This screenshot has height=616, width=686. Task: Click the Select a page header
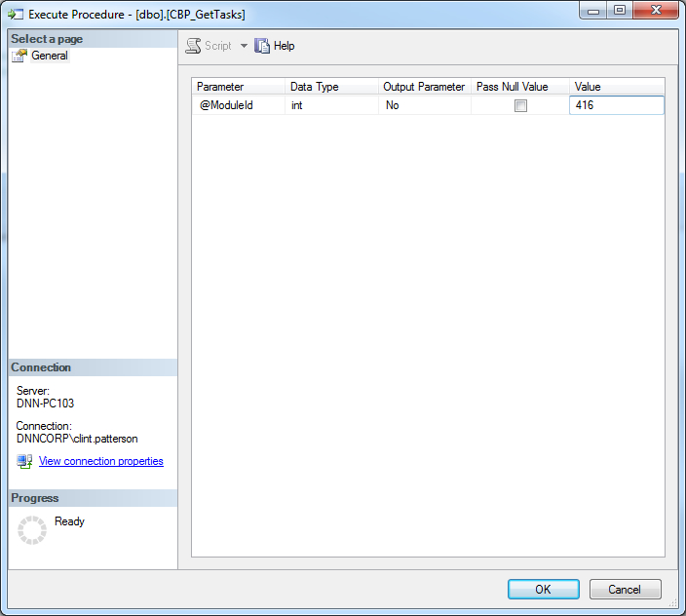pyautogui.click(x=93, y=39)
